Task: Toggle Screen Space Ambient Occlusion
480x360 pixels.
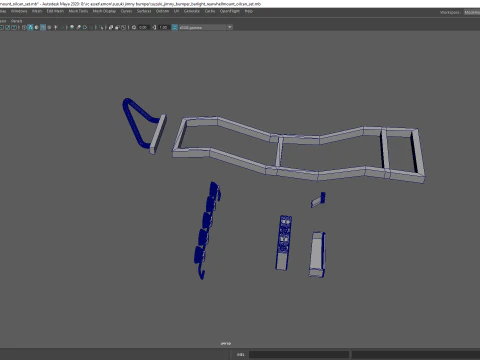Action: pos(72,27)
